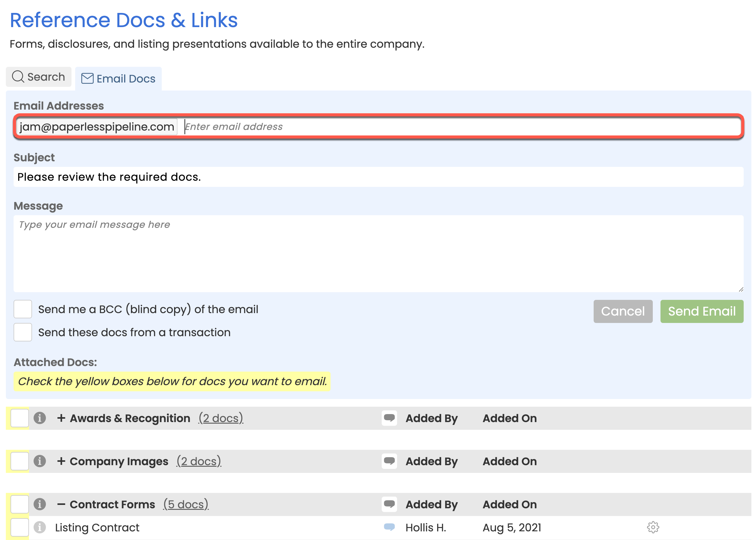Screen dimensions: 756x540
Task: Click the comment bubble in Company Images row
Action: coord(389,461)
